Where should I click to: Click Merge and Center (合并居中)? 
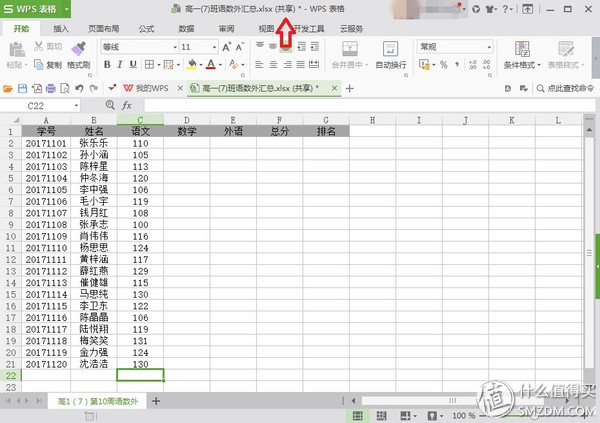(349, 56)
